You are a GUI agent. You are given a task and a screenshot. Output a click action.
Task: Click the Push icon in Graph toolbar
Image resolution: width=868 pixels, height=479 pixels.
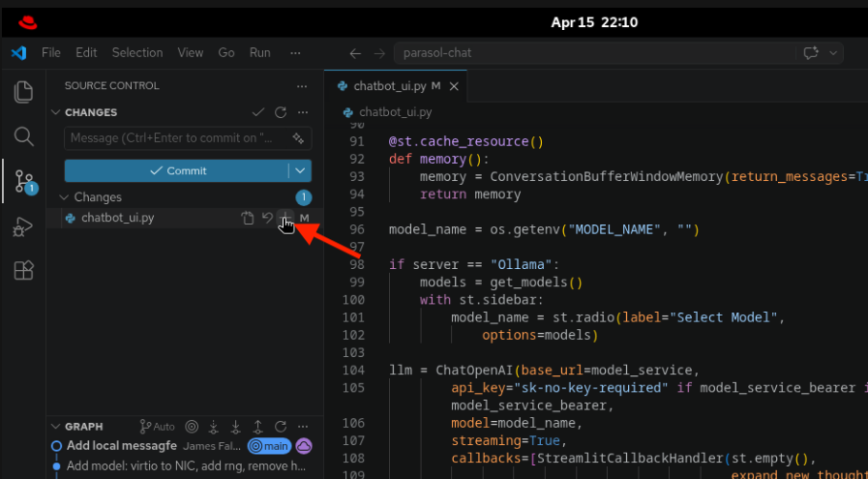258,427
